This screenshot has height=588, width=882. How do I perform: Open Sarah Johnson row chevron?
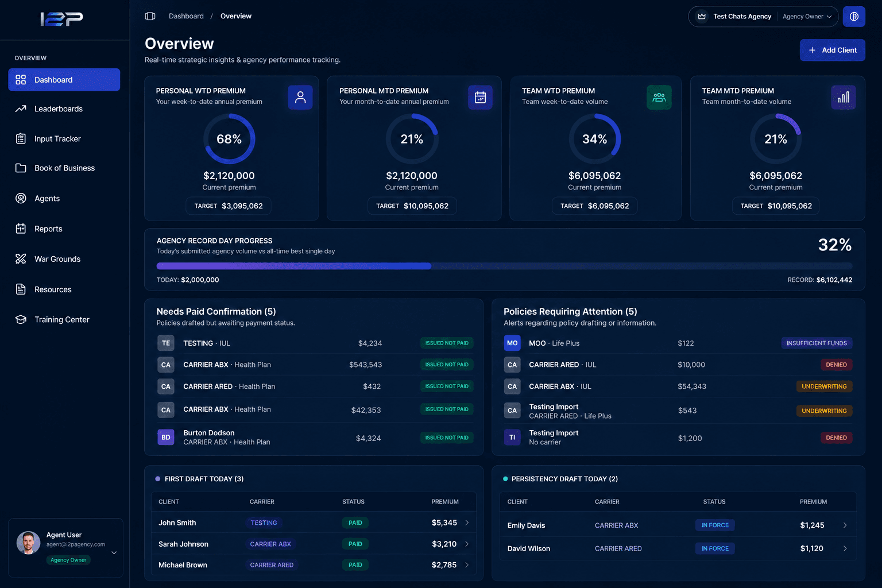467,544
